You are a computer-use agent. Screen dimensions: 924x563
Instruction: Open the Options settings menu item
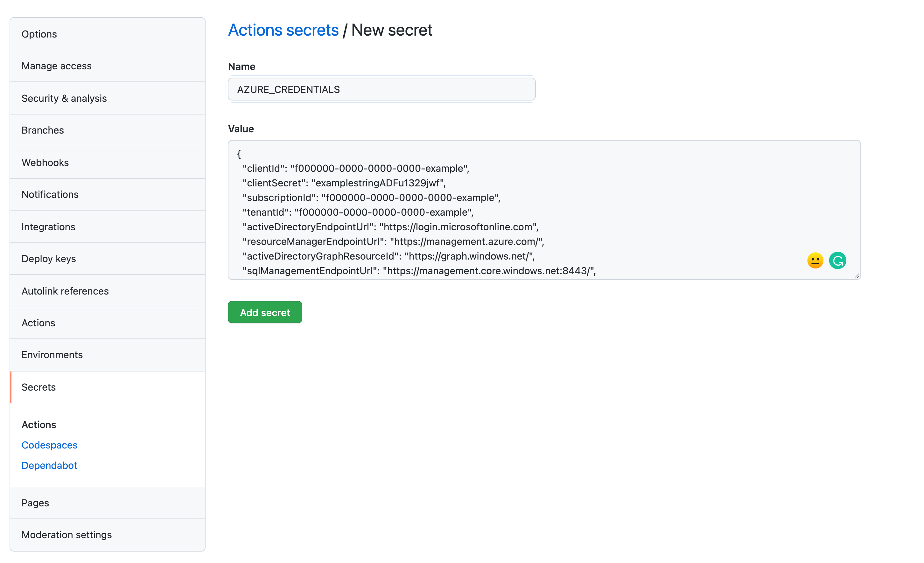(x=39, y=34)
